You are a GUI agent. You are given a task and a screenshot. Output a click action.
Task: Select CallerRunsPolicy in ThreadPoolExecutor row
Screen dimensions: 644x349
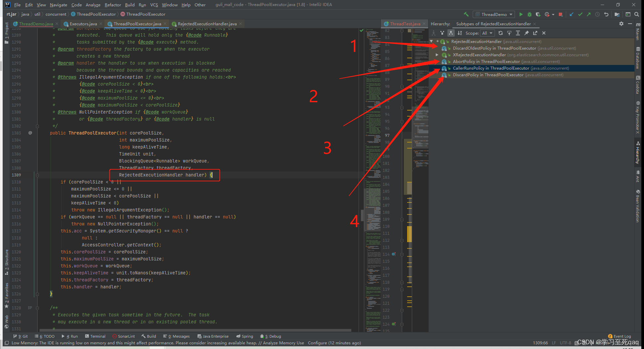[x=531, y=68]
